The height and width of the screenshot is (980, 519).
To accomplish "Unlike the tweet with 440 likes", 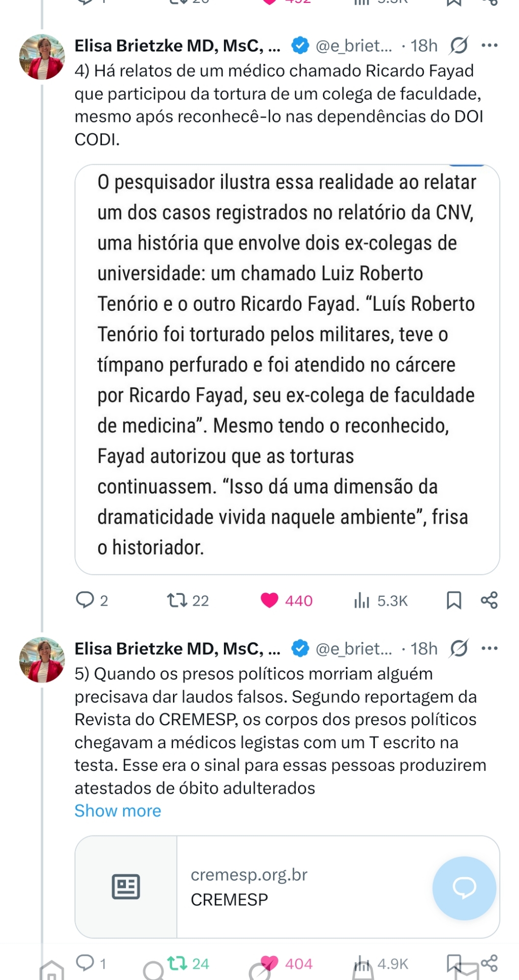I will click(270, 600).
